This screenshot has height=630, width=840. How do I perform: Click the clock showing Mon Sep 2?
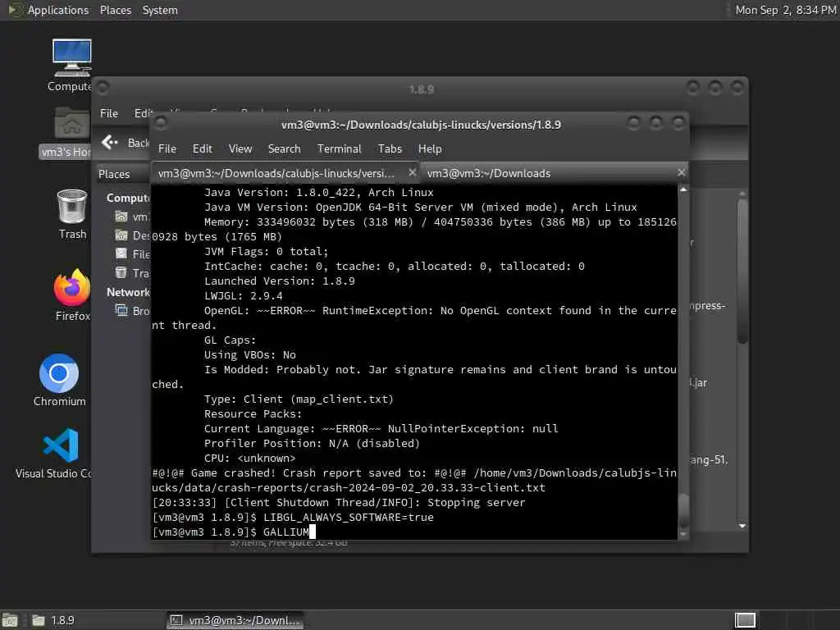point(785,10)
